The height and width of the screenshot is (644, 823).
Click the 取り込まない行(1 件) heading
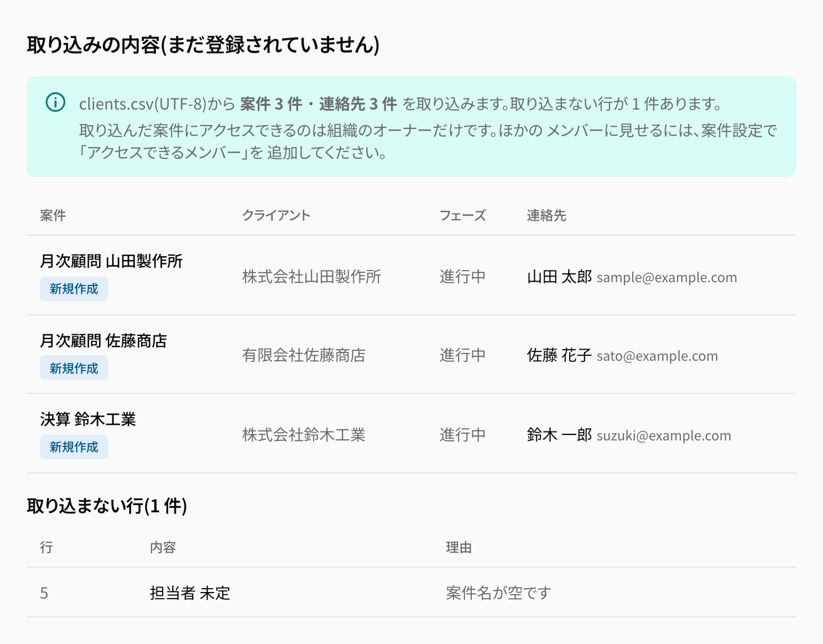coord(107,506)
